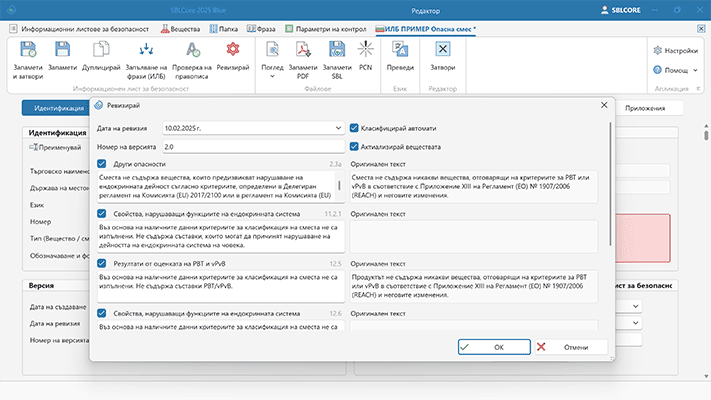Toggle Класифицирай автомати checkbox

click(x=354, y=128)
